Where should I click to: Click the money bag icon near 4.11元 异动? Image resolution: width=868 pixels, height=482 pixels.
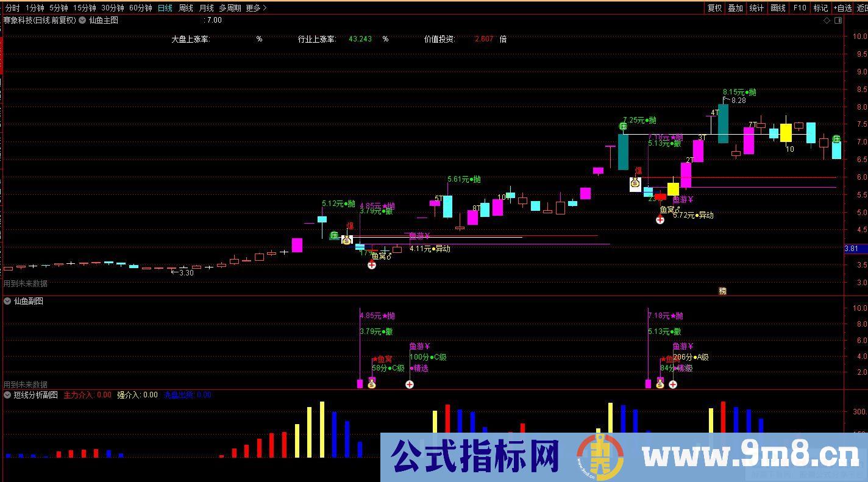tap(347, 240)
